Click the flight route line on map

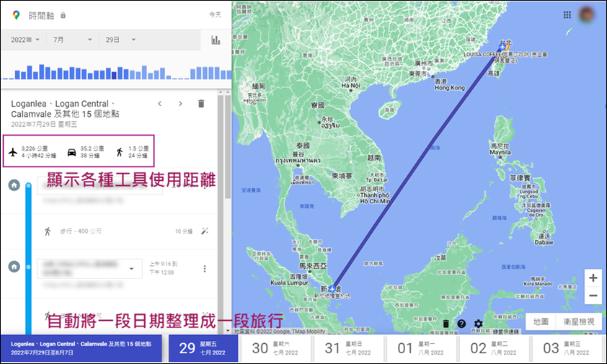pos(417,168)
